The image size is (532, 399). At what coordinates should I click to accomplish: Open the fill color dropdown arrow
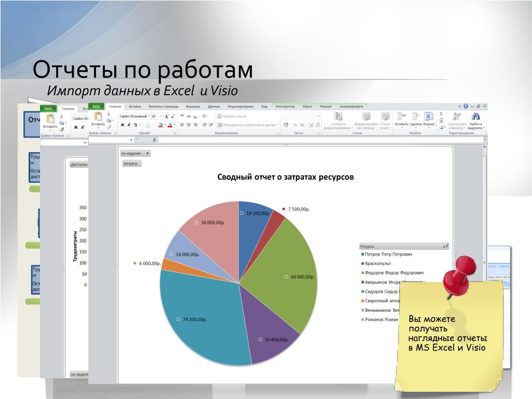(x=165, y=125)
